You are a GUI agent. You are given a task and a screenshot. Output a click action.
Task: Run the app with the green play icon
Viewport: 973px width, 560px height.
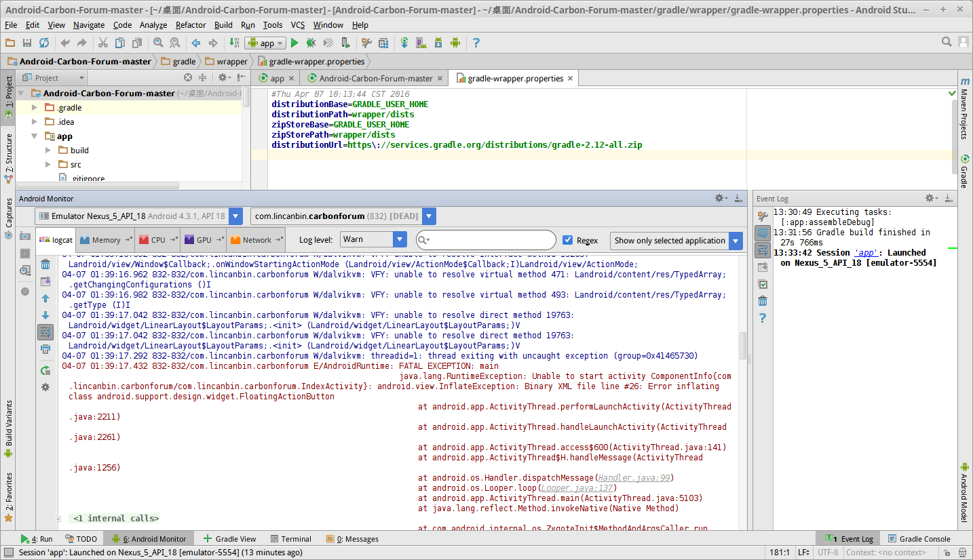pos(294,43)
